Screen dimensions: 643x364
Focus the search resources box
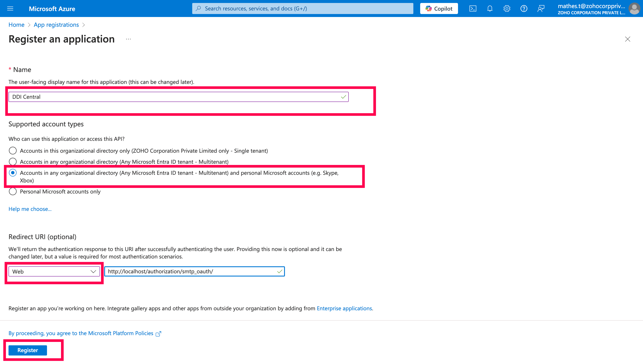[302, 8]
